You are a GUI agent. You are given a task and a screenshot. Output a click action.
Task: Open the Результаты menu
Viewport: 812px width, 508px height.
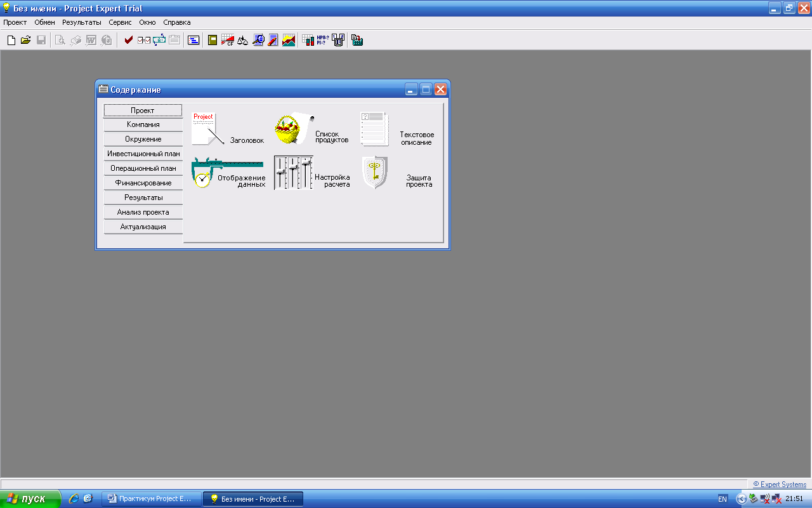[82, 22]
